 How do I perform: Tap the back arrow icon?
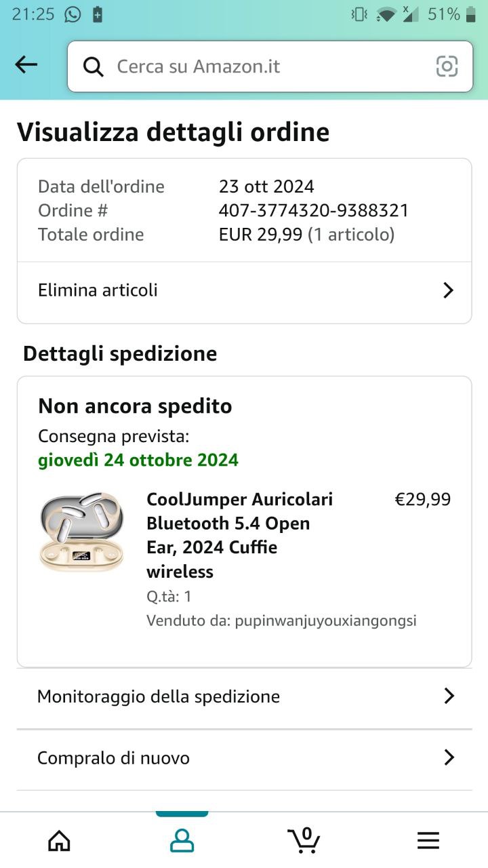pos(26,65)
